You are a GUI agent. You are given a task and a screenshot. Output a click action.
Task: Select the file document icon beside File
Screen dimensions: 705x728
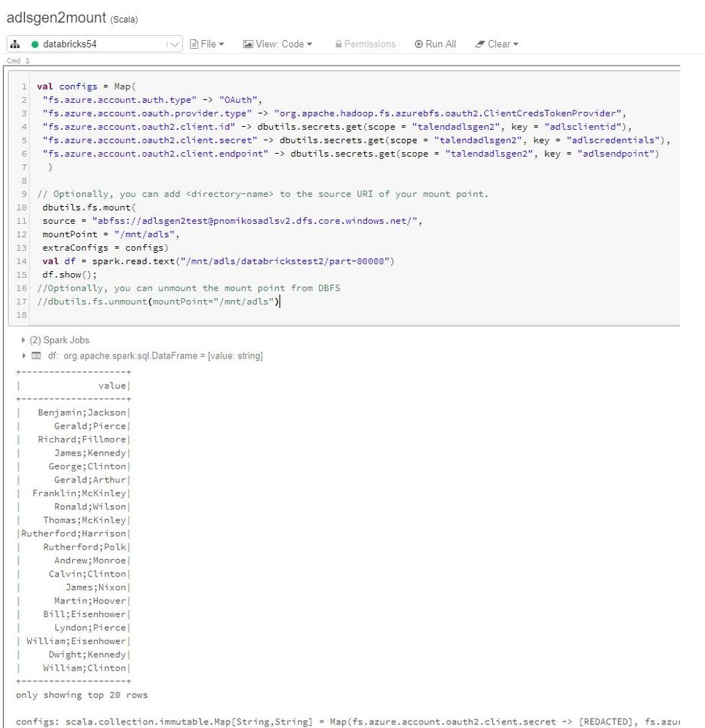click(192, 44)
